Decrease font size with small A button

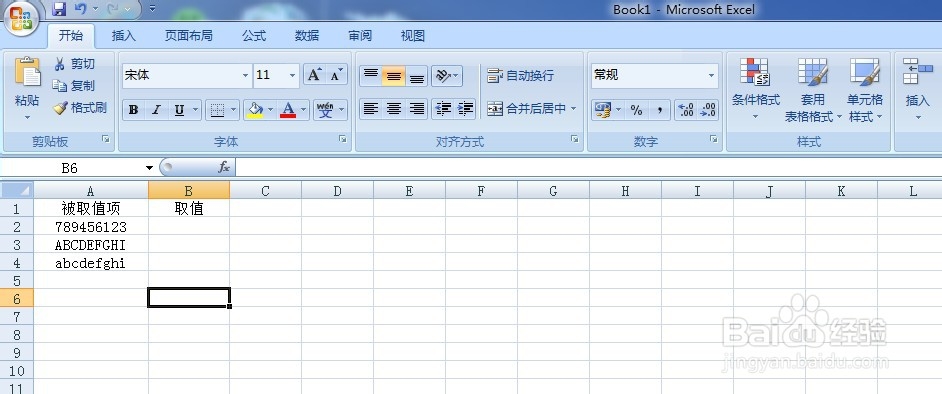point(336,75)
